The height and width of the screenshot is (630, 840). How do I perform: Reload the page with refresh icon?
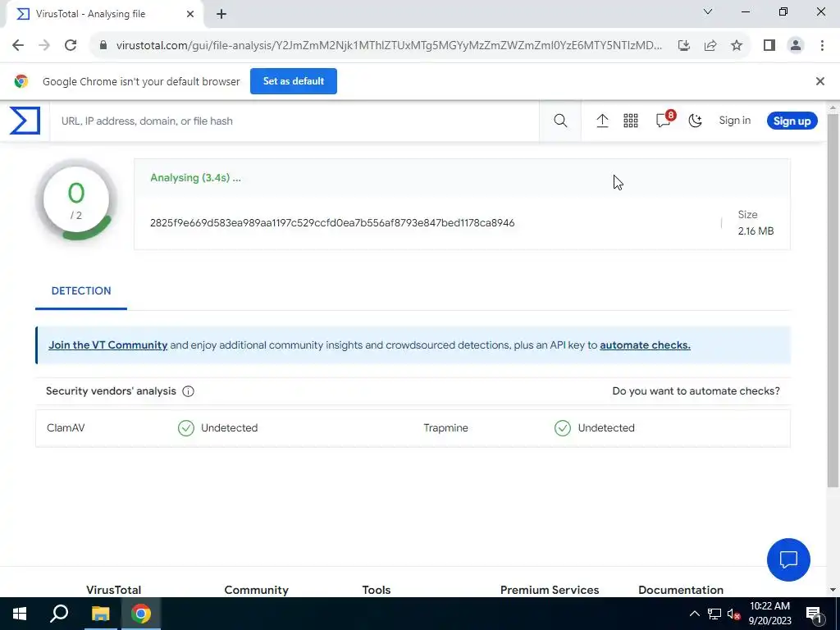(x=71, y=45)
